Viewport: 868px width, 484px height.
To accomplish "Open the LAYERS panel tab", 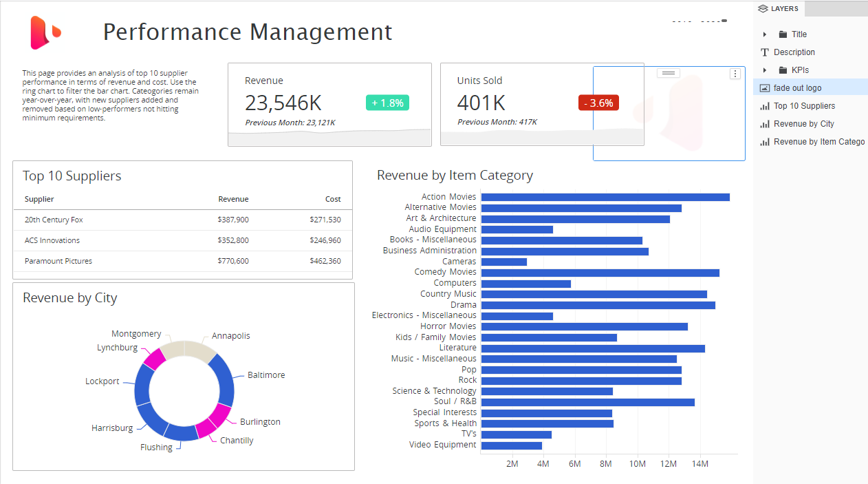I will tap(779, 9).
